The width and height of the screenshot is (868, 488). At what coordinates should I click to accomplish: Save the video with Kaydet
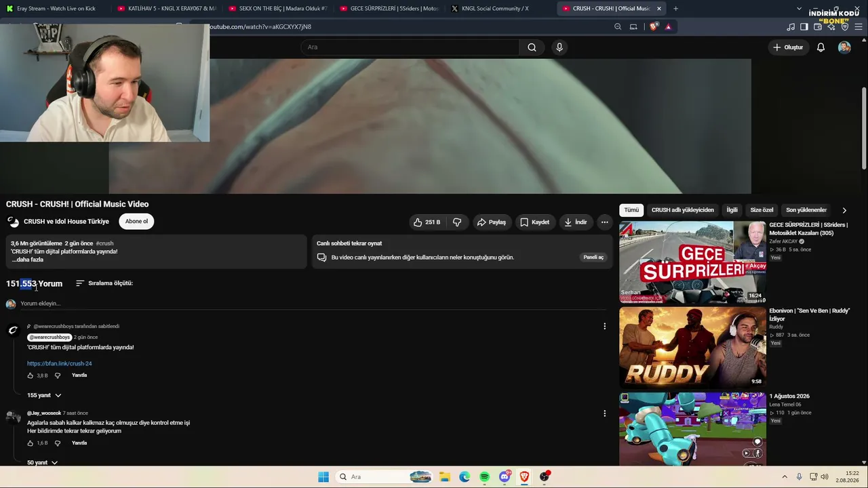click(x=535, y=222)
